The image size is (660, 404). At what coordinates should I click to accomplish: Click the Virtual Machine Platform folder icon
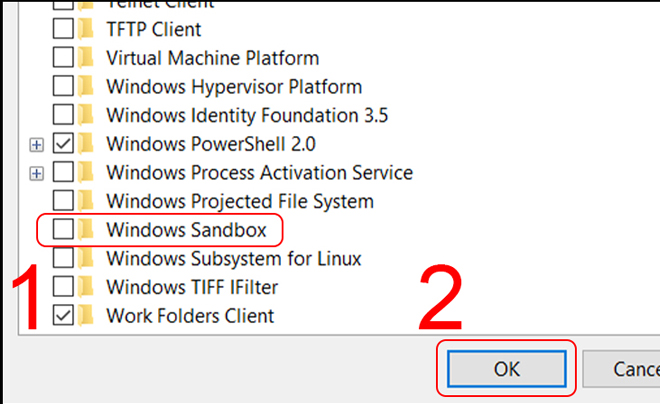(86, 58)
